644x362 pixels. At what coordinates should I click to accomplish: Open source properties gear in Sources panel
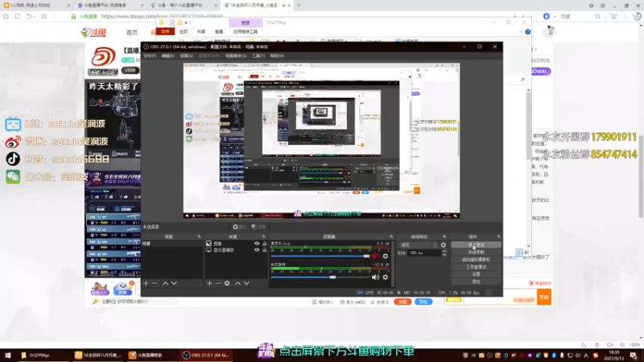click(x=227, y=283)
